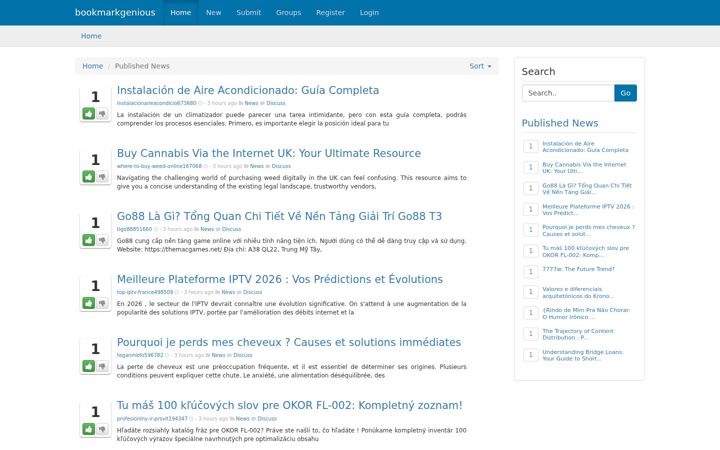Open sidebar link Tu máš 100 kľúčových slov
The image size is (720, 450).
tap(585, 252)
